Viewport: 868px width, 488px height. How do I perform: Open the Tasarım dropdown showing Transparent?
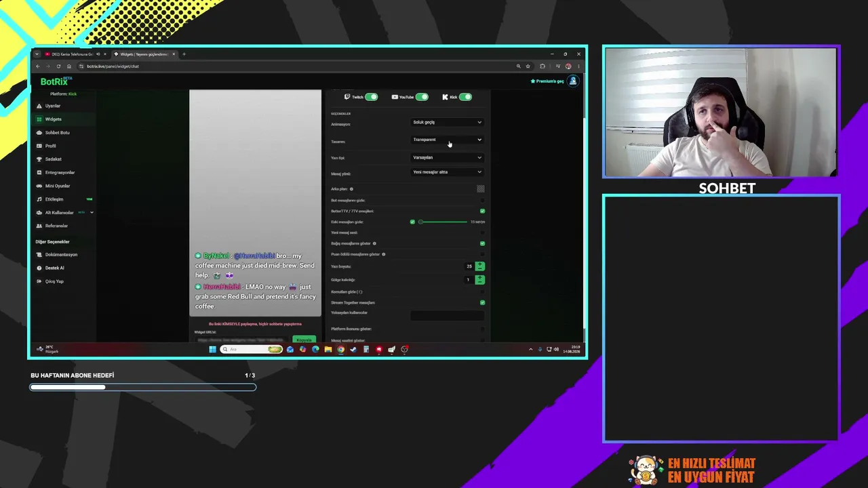(x=448, y=140)
